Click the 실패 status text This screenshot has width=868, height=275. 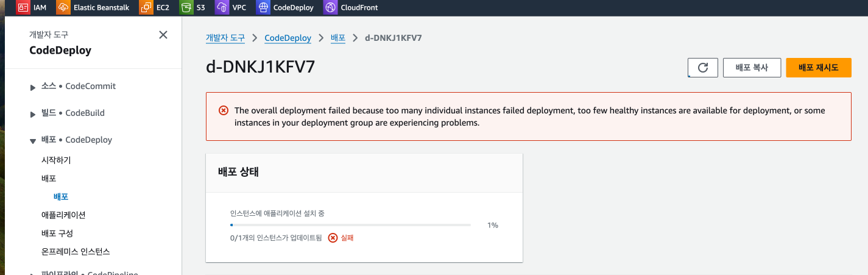point(347,238)
